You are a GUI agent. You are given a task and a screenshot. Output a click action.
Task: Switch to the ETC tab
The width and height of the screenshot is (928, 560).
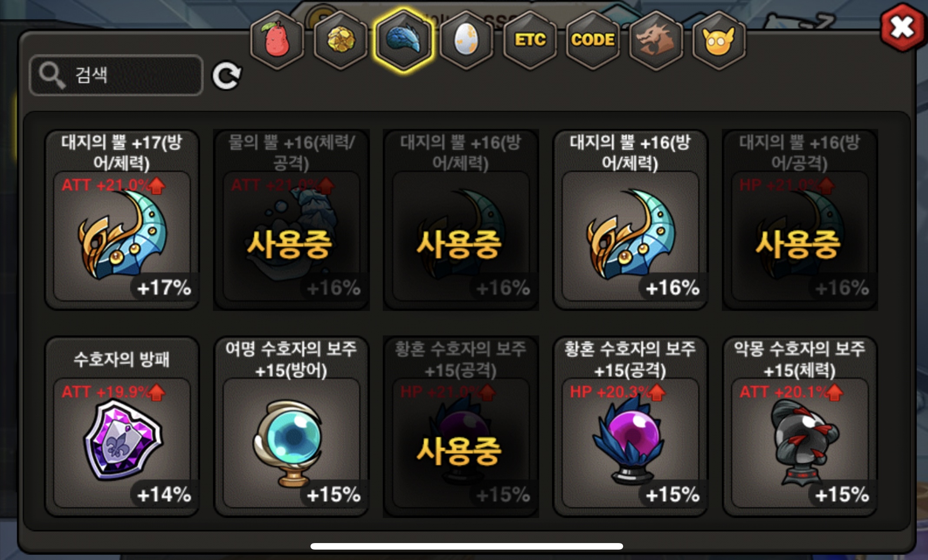coord(530,40)
